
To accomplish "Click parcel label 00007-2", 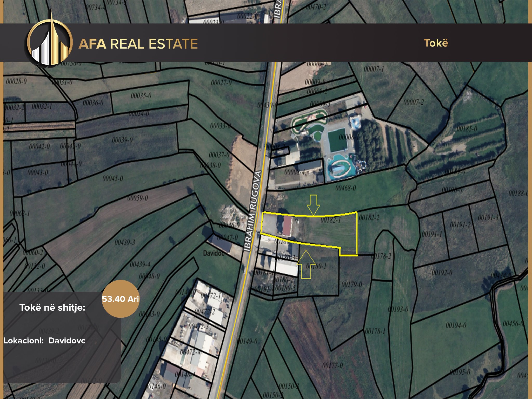I will [414, 102].
